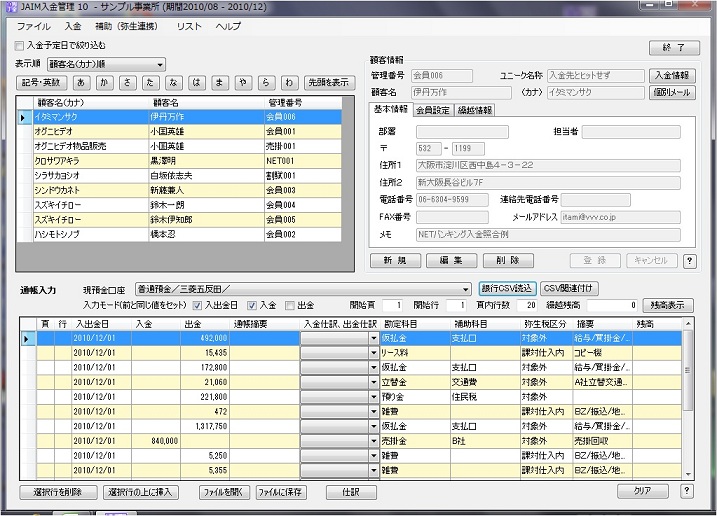Toggle the 入出金日 input mode checkbox
This screenshot has height=516, width=717.
pos(197,306)
